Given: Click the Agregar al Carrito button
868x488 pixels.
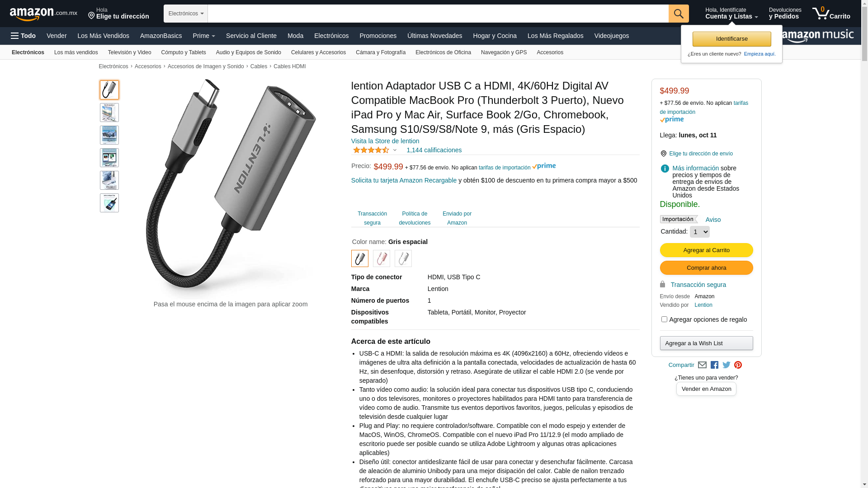Looking at the screenshot, I should 706,250.
